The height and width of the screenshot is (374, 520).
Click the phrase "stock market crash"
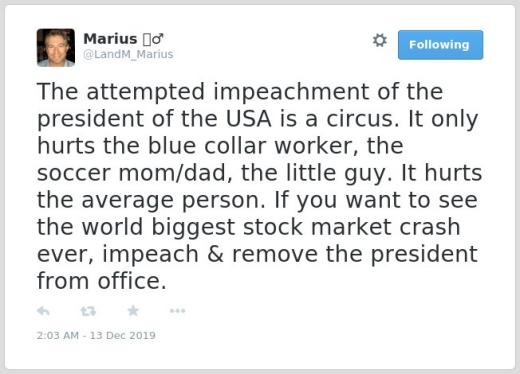tap(352, 227)
